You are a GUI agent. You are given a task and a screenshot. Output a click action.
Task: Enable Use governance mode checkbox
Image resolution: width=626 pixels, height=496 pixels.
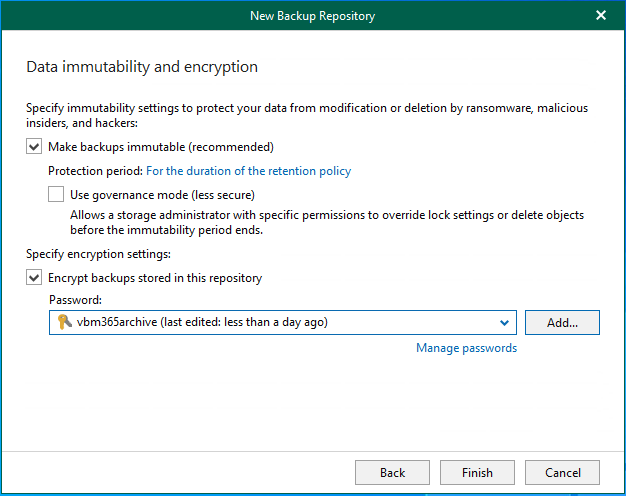[57, 195]
